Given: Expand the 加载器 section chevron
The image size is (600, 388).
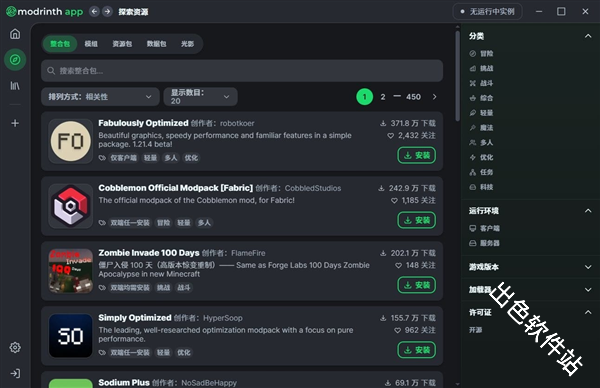Looking at the screenshot, I should pyautogui.click(x=588, y=290).
